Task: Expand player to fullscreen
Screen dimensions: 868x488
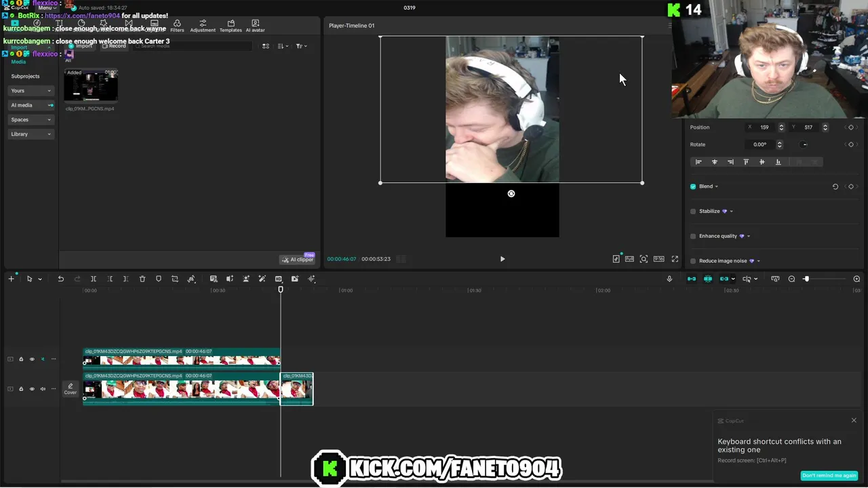Action: coord(675,259)
